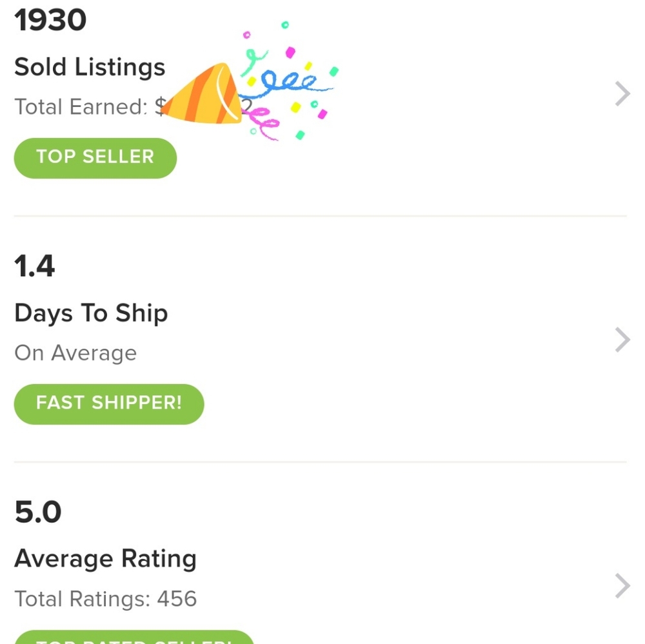Click the 5.0 rating number
Viewport: 645px width, 644px height.
(38, 512)
